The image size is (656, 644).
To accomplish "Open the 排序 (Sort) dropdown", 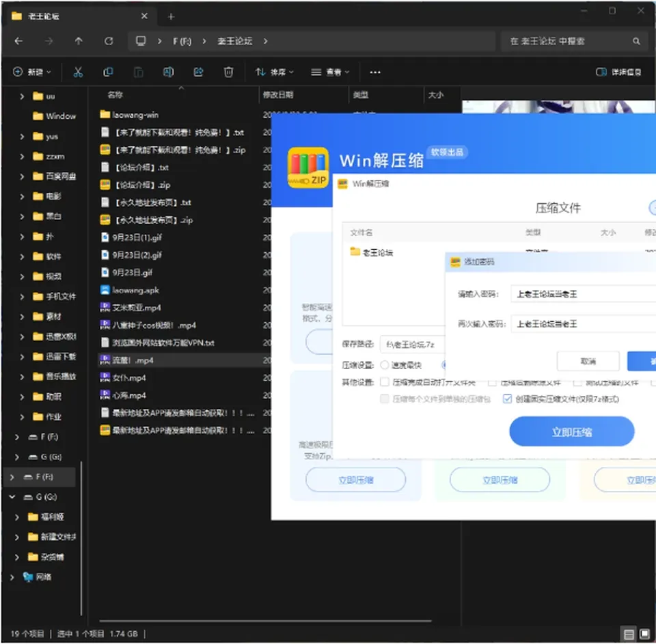I will pyautogui.click(x=275, y=72).
